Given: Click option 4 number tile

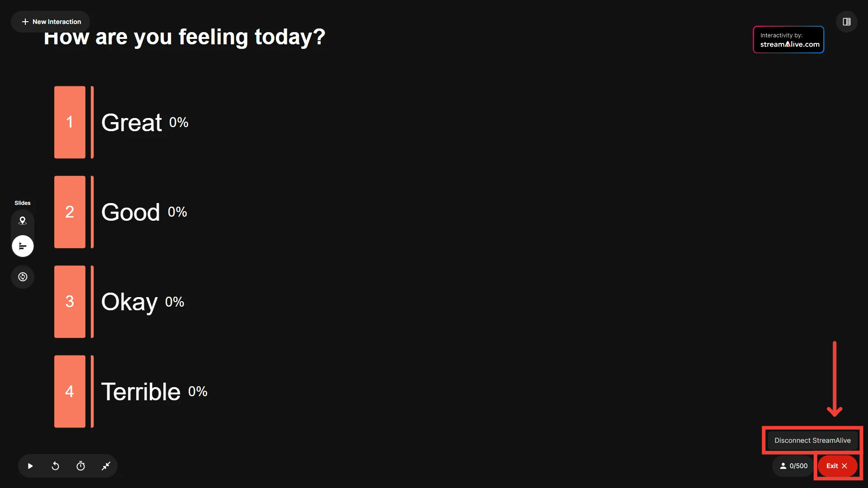Looking at the screenshot, I should (x=70, y=391).
